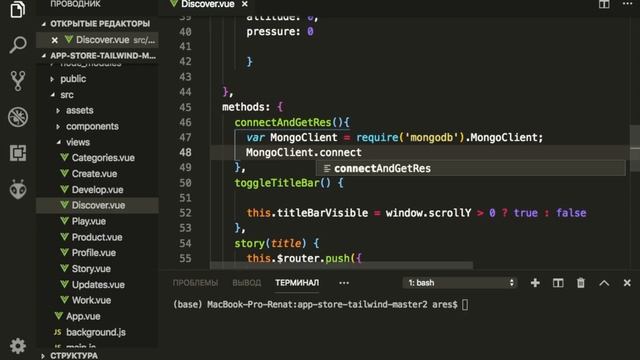640x360 pixels.
Task: Open Story.vue file
Action: pyautogui.click(x=91, y=269)
